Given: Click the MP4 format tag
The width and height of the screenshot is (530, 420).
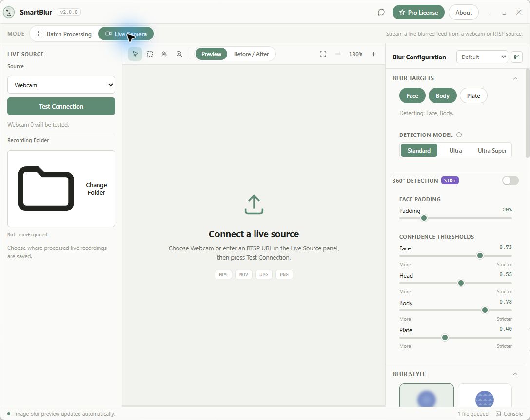Looking at the screenshot, I should pyautogui.click(x=223, y=274).
